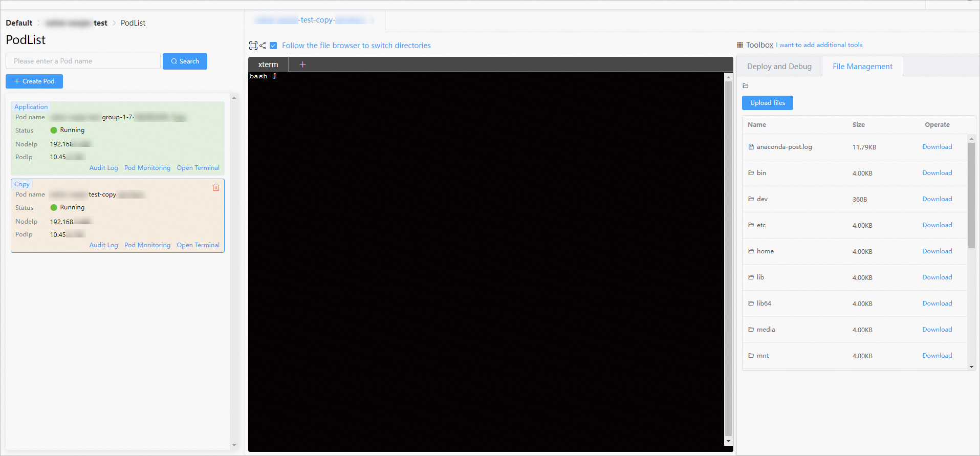
Task: Click the lib64 folder name
Action: tap(764, 303)
